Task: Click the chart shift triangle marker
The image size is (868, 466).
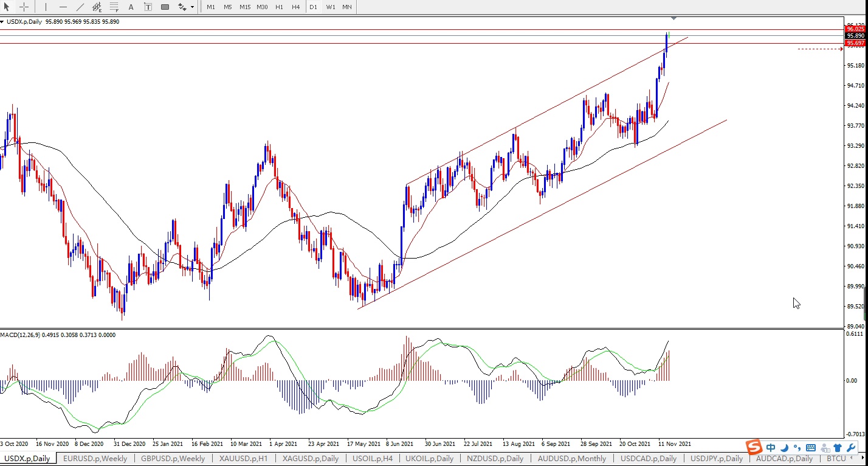Action: click(x=673, y=18)
